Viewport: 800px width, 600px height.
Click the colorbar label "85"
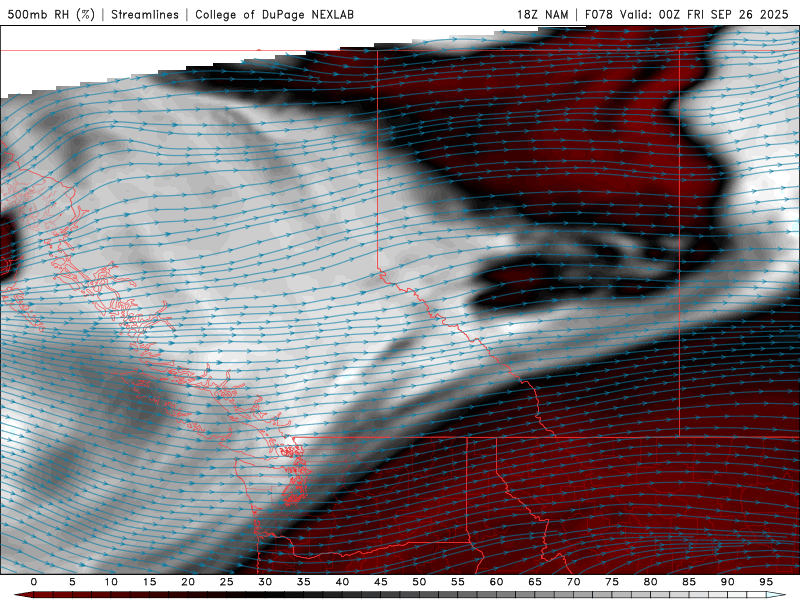click(x=689, y=582)
